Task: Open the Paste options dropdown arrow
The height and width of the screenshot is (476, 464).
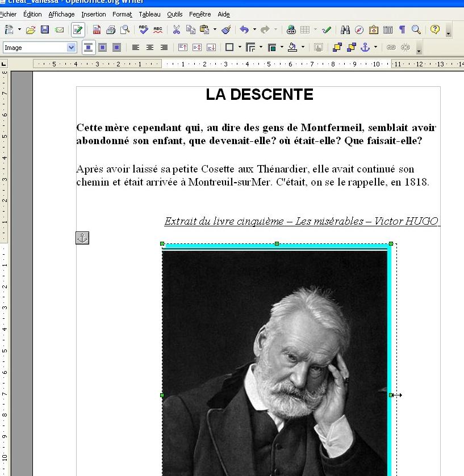Action: tap(215, 30)
